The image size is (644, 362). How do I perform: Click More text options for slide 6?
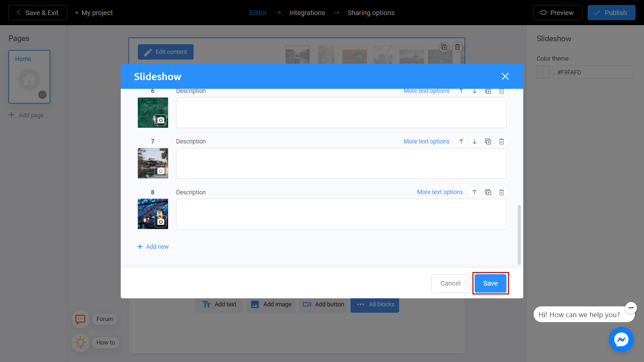coord(426,90)
